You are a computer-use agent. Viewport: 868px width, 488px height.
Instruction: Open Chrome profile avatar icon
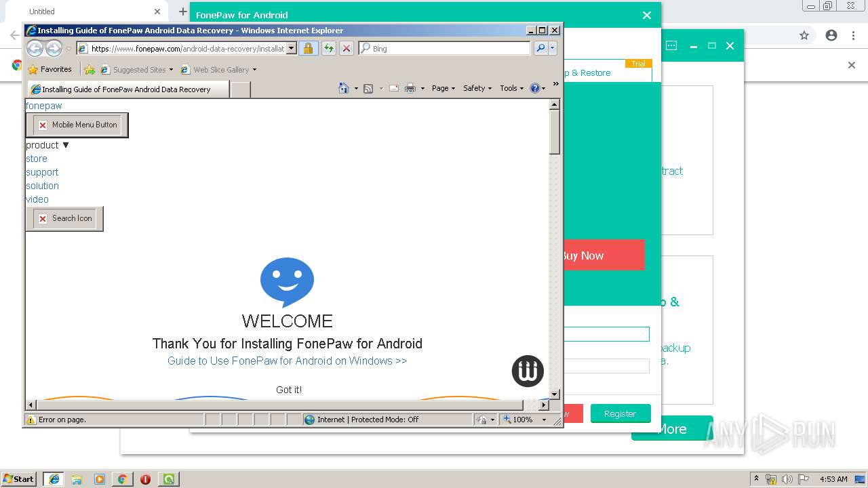[x=831, y=36]
